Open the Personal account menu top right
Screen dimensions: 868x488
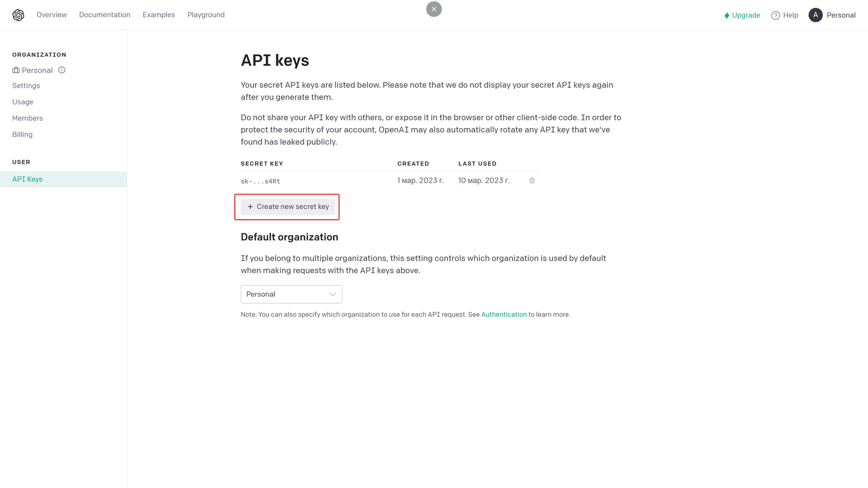(841, 15)
